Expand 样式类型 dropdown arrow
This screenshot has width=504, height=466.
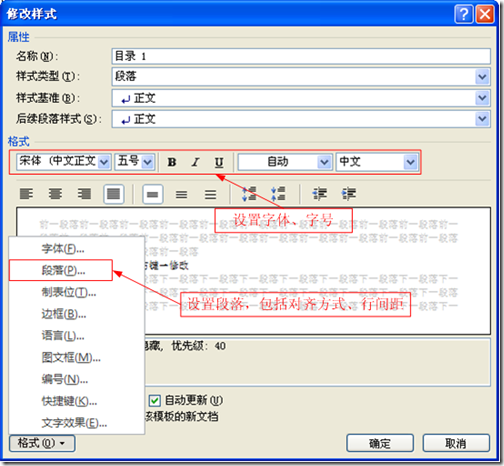[x=482, y=77]
